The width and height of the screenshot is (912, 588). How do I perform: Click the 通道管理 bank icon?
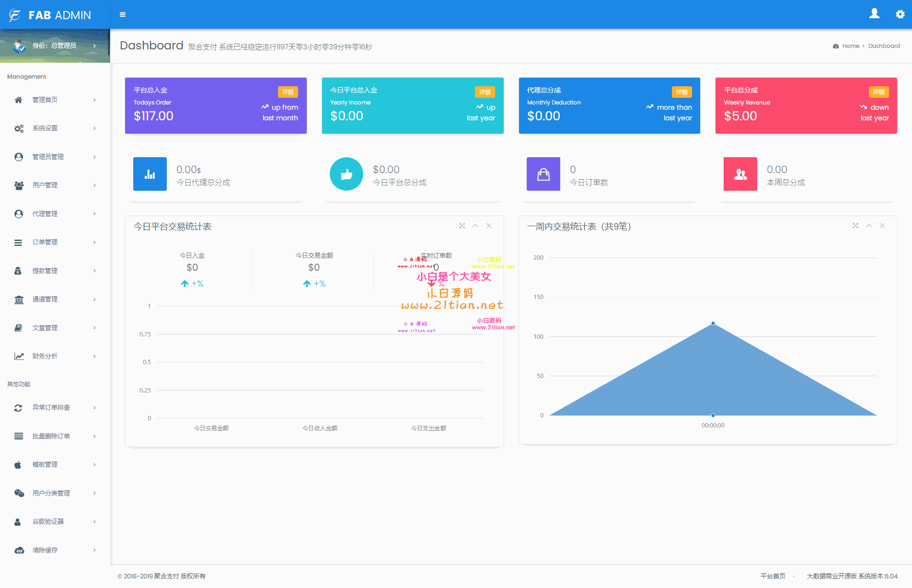[19, 300]
